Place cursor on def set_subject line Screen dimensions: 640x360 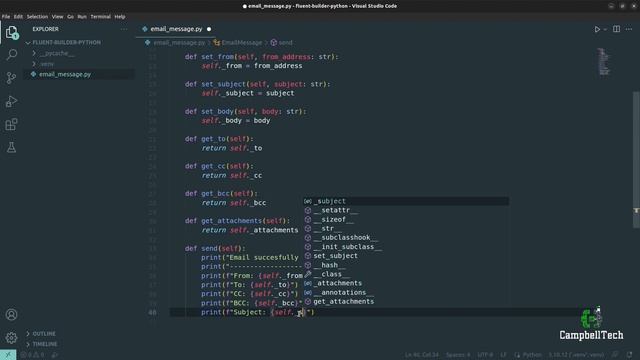258,84
